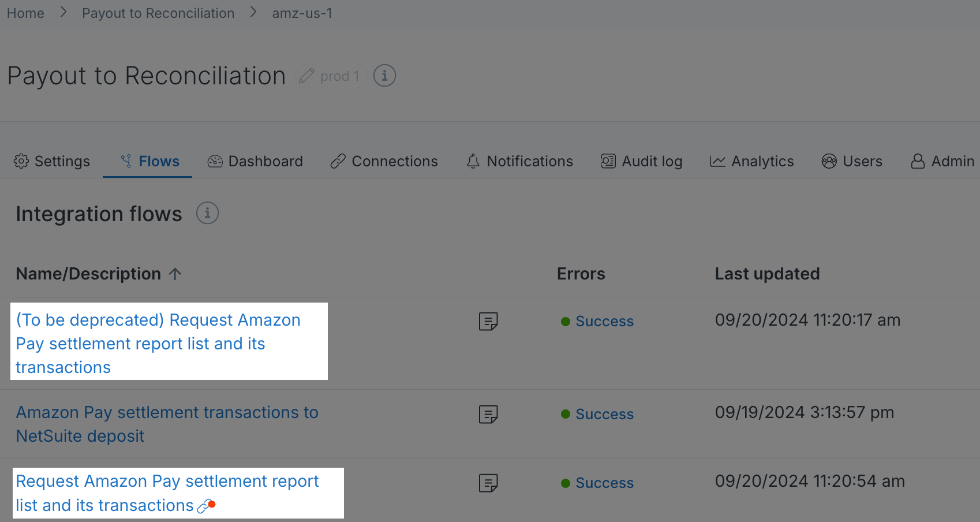Click the Errors column header
This screenshot has width=980, height=522.
(581, 274)
